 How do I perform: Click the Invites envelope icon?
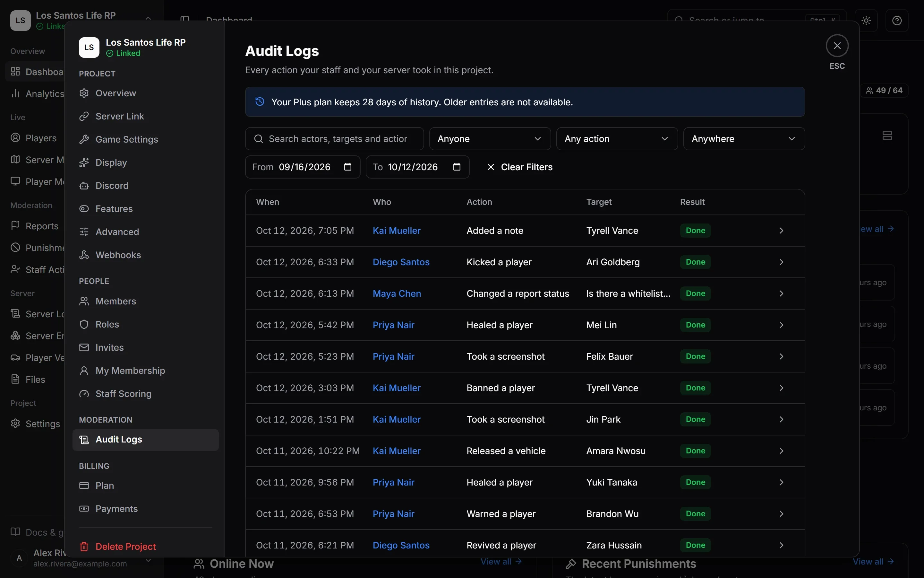pos(84,347)
